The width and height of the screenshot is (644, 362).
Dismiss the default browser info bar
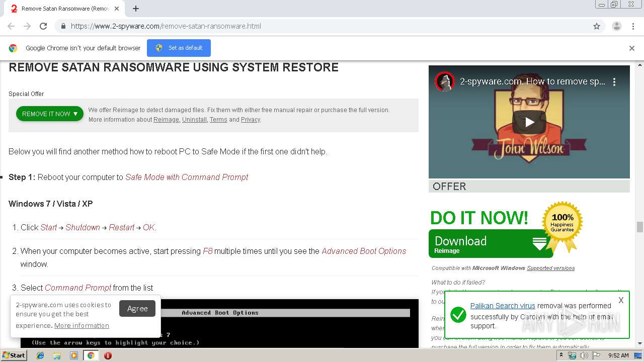coord(632,48)
